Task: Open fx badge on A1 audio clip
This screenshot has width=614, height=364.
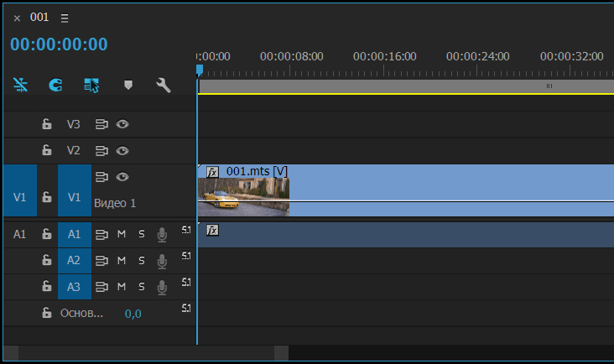Action: (x=212, y=230)
